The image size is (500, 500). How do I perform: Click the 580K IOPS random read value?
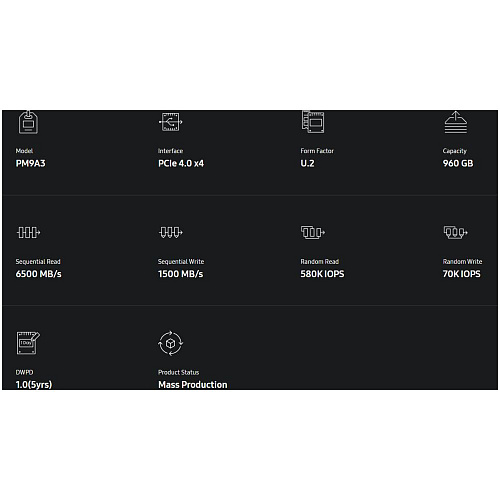(322, 274)
